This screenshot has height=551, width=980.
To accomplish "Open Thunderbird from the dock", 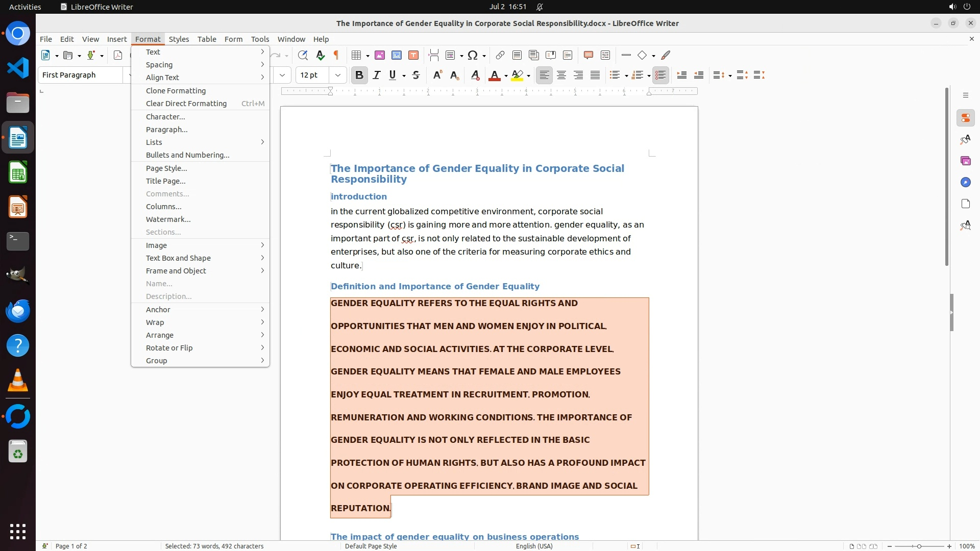I will (18, 311).
